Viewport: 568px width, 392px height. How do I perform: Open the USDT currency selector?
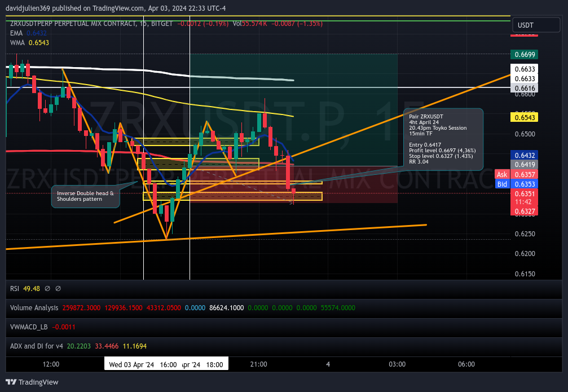point(536,25)
